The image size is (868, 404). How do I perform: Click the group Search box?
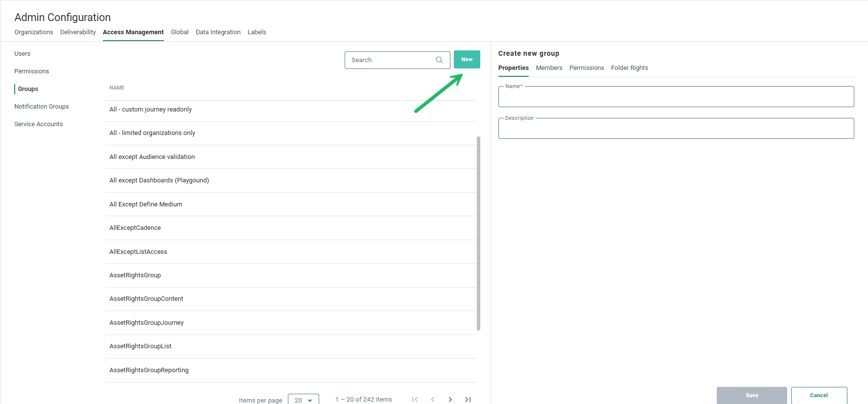coord(391,60)
